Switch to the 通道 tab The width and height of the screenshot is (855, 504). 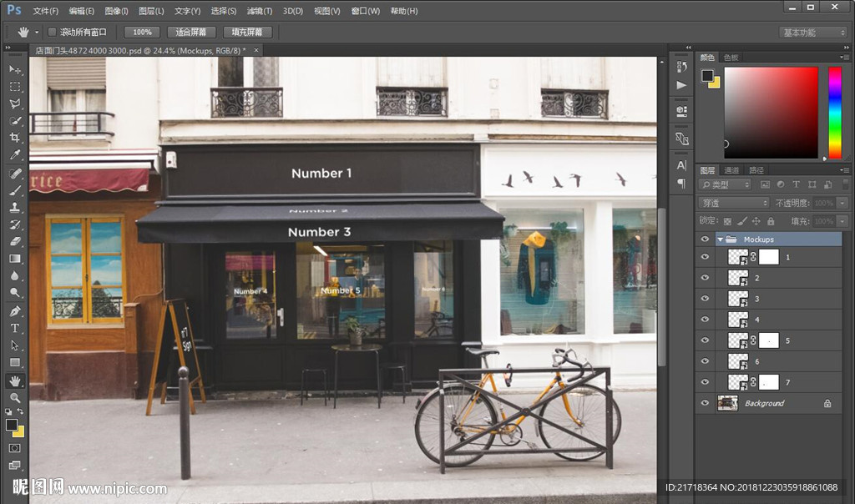point(731,169)
